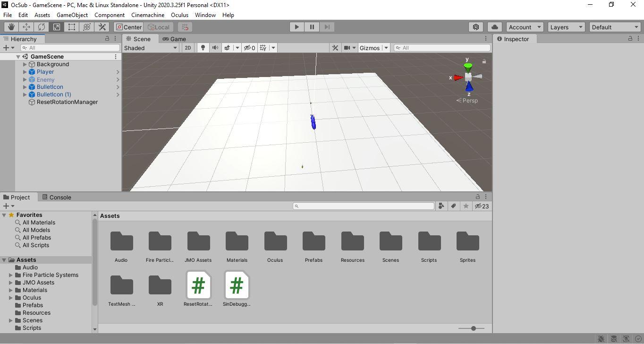The height and width of the screenshot is (344, 644).
Task: Select the Hand tool
Action: [11, 27]
